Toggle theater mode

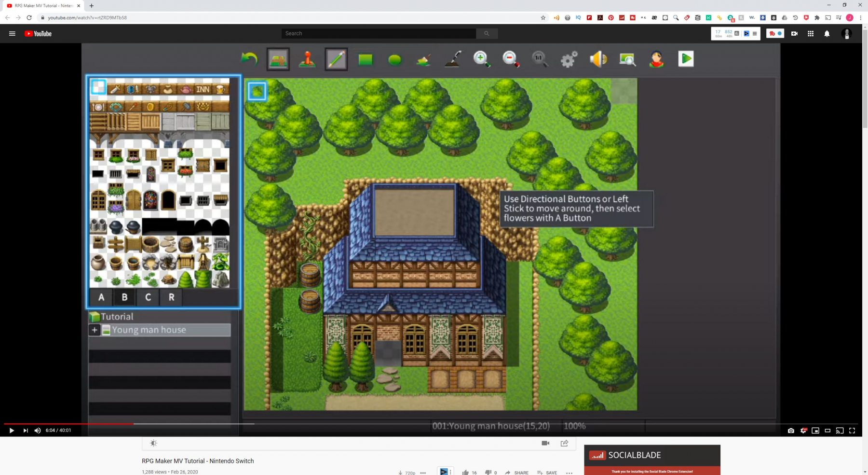click(x=827, y=431)
